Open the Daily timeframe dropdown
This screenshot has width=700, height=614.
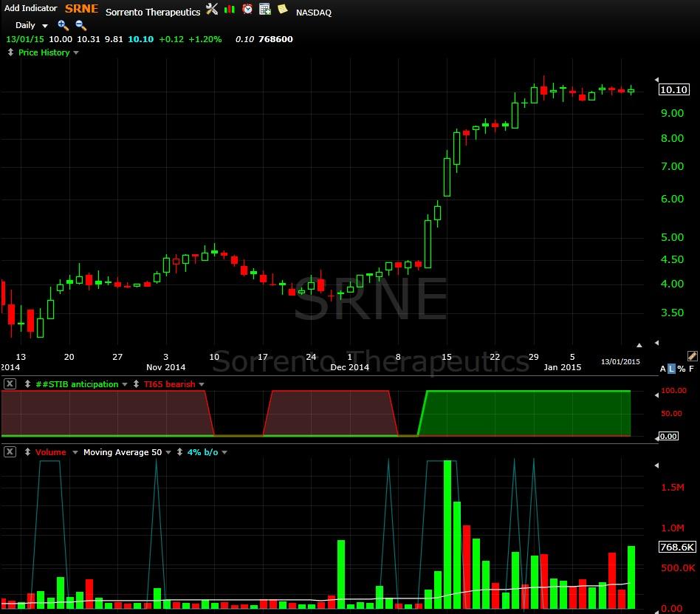pos(31,25)
